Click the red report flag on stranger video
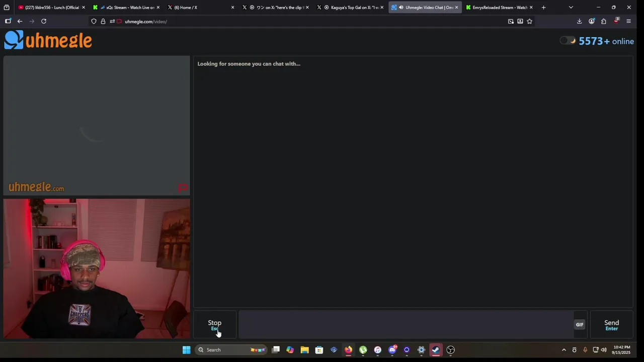This screenshot has width=644, height=362. point(183,188)
